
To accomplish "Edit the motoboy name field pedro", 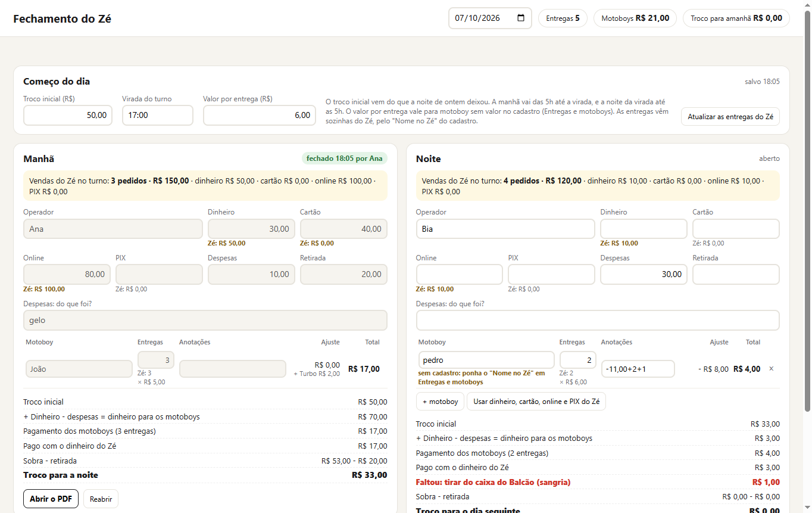I will (486, 360).
